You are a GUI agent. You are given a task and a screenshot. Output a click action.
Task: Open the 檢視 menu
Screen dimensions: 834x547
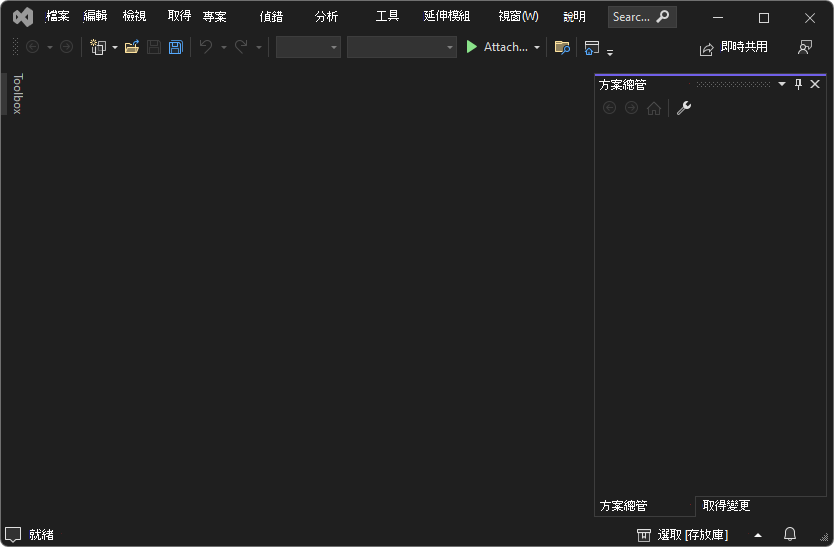pos(134,16)
